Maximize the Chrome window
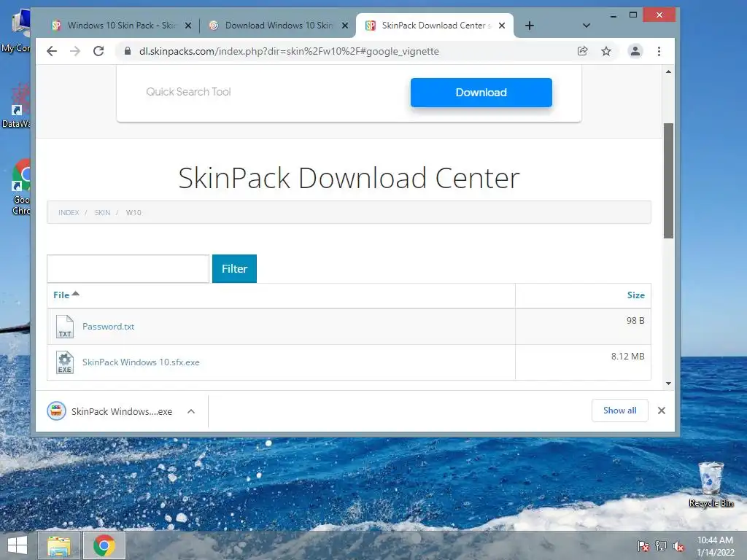Viewport: 747px width, 560px height. tap(632, 15)
